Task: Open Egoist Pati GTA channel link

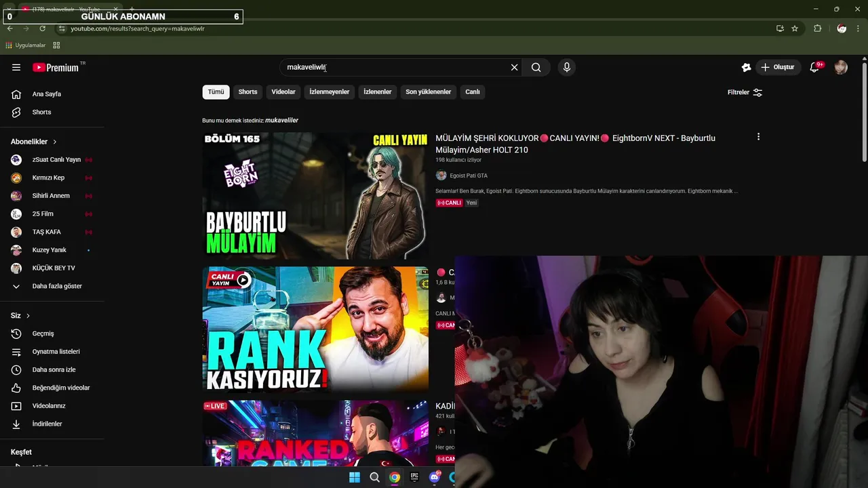Action: click(469, 176)
